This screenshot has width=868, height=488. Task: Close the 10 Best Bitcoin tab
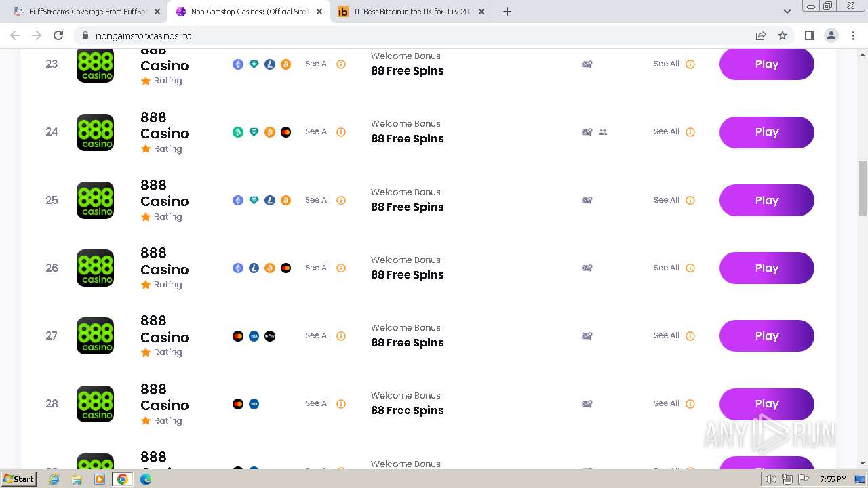(482, 12)
